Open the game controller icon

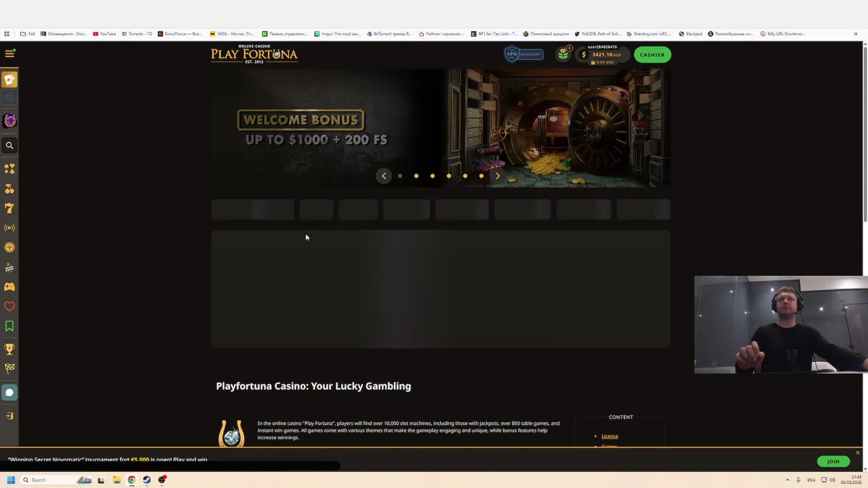pyautogui.click(x=9, y=287)
